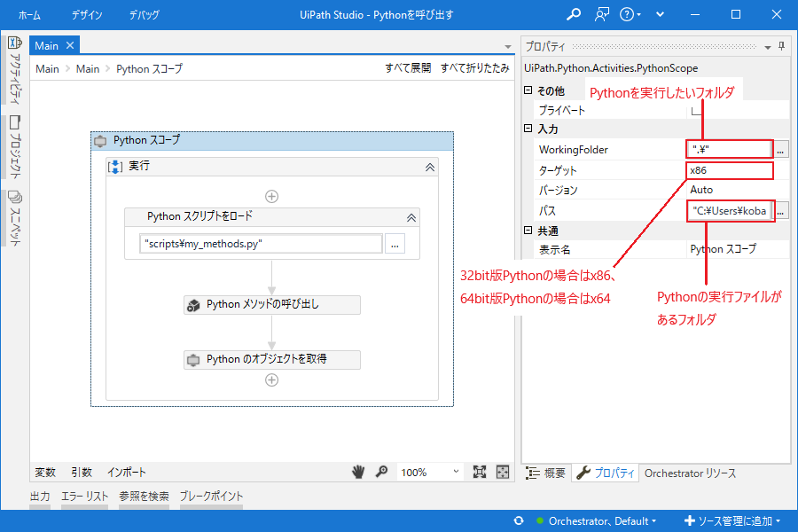
Task: Open WorkingFolder expression editor button
Action: 780,150
